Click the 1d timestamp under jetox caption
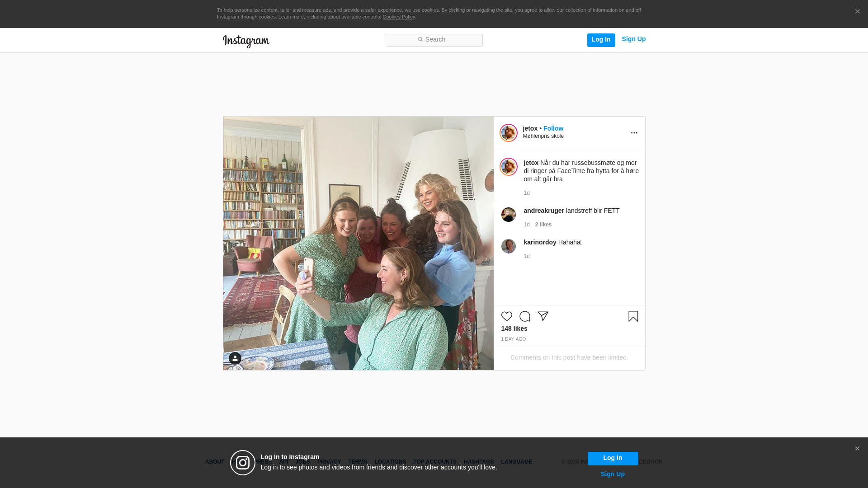 coord(527,193)
